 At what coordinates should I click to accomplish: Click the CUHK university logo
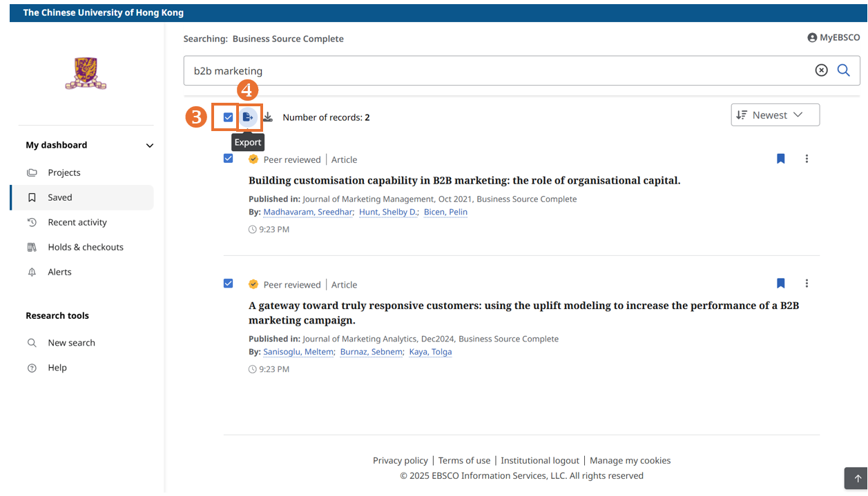click(86, 73)
